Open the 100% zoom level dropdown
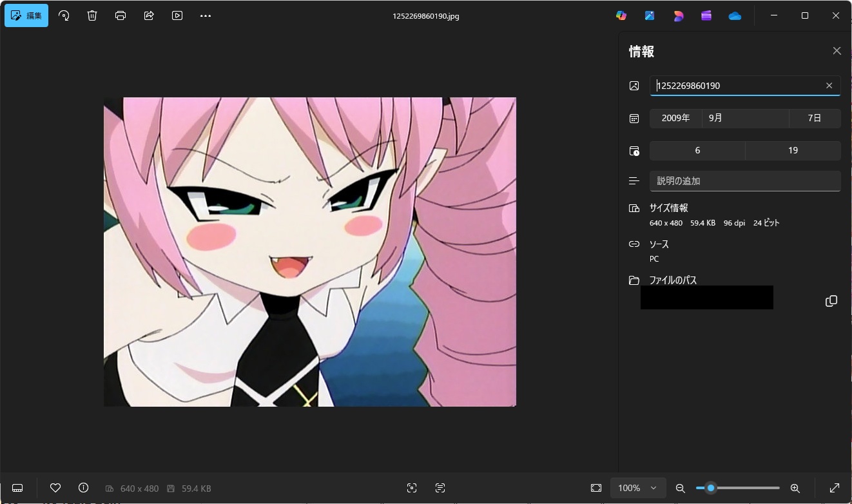Viewport: 852px width, 504px height. click(x=637, y=488)
